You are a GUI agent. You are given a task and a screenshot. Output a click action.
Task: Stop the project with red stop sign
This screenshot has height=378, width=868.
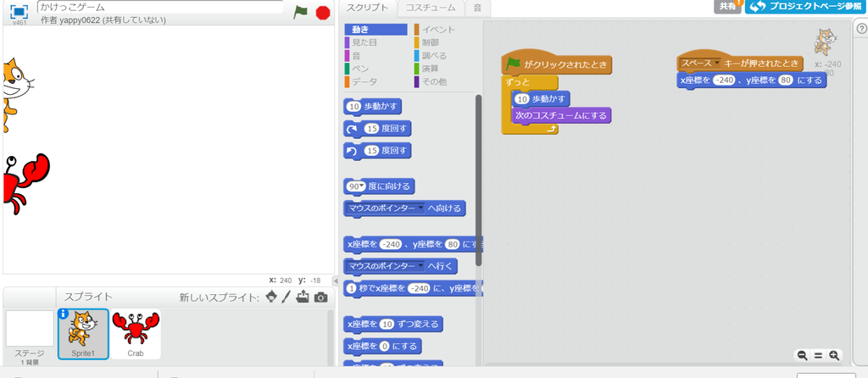pos(323,13)
